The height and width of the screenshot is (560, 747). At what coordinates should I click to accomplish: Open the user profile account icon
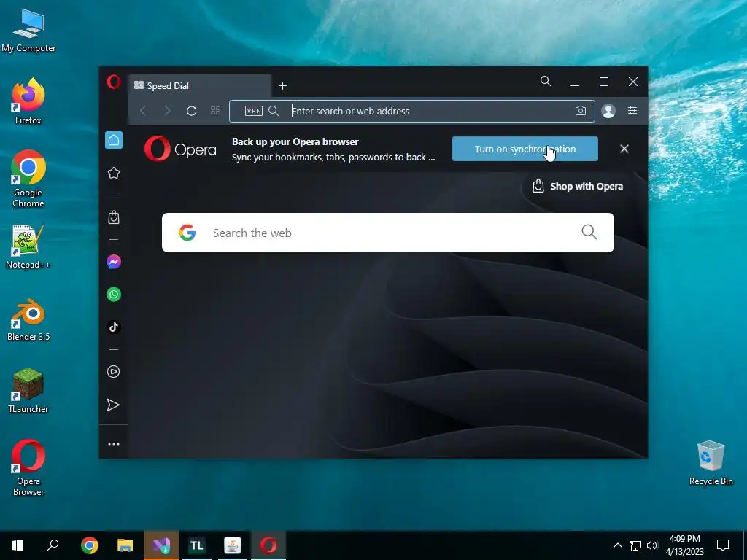point(608,111)
